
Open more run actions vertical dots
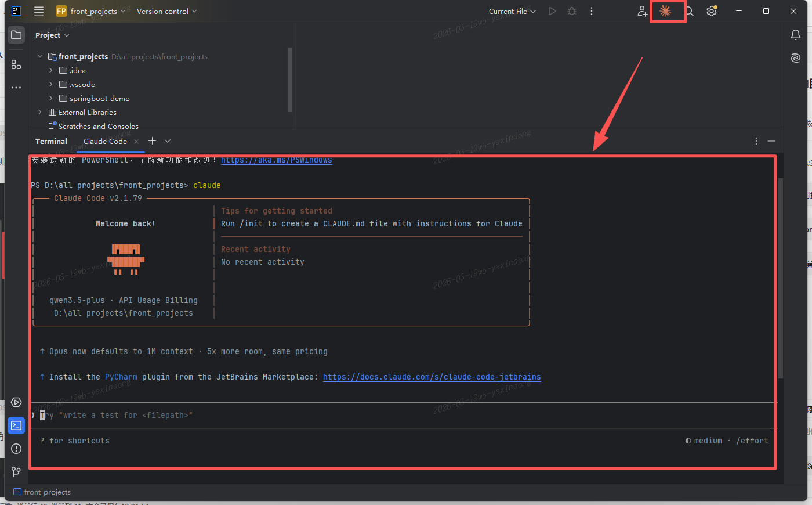tap(592, 11)
